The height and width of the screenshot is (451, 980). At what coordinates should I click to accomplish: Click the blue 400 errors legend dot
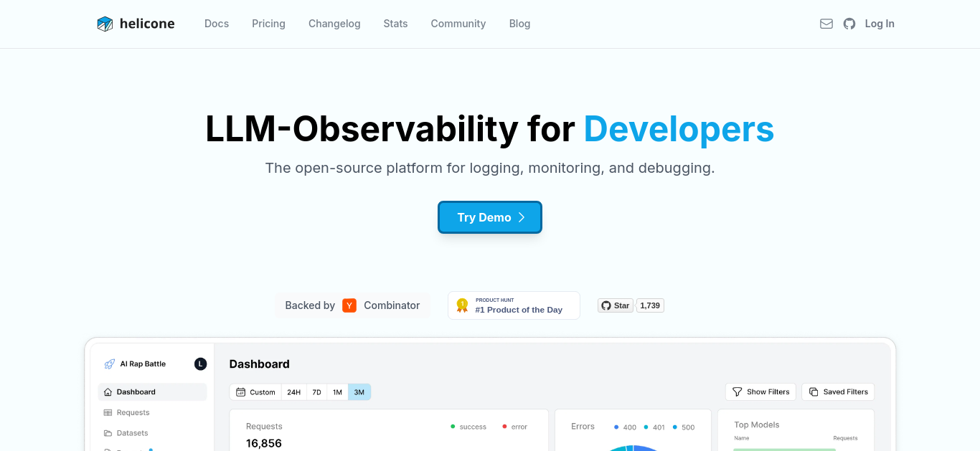pos(616,427)
